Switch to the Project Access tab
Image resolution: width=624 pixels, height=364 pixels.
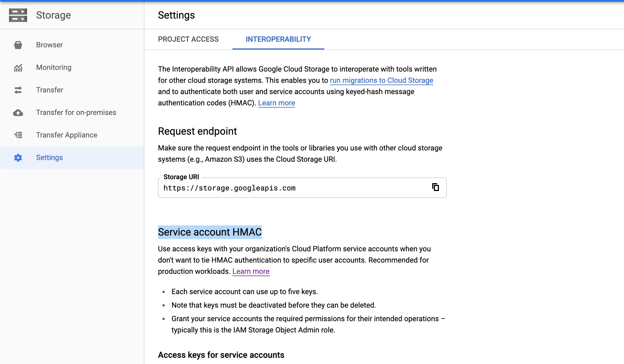tap(188, 39)
